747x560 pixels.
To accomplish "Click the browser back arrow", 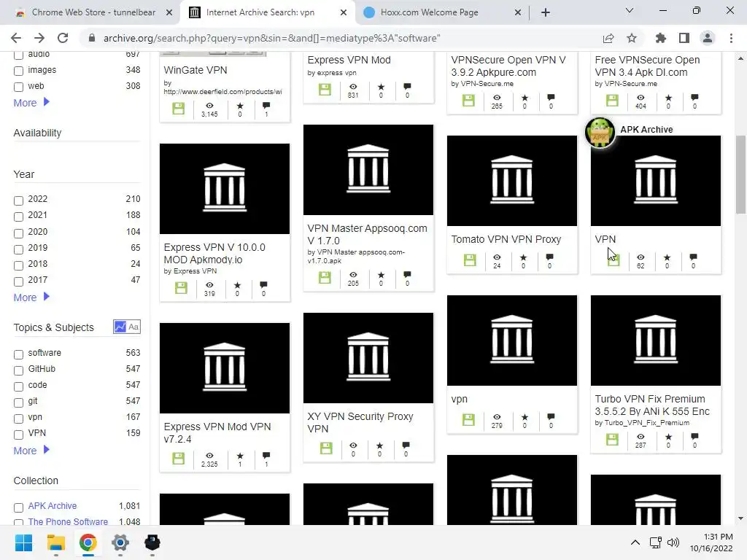I will pyautogui.click(x=16, y=38).
